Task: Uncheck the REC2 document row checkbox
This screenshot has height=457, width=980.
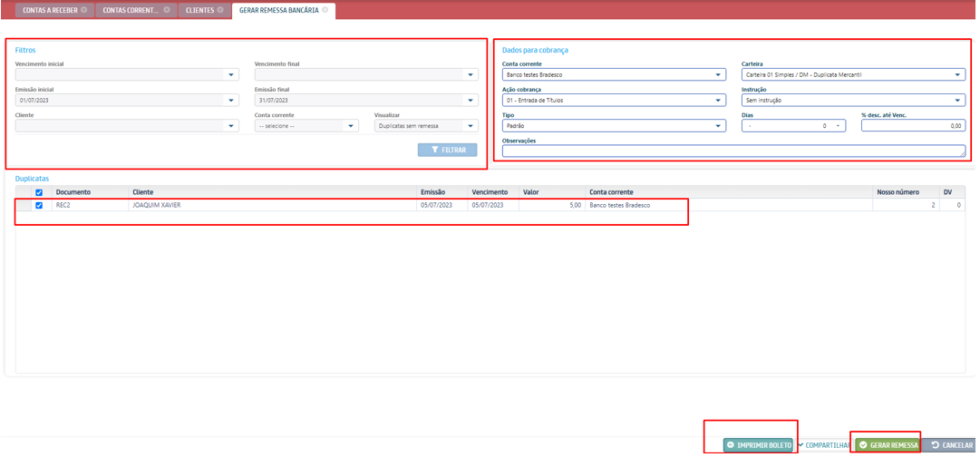Action: coord(38,206)
